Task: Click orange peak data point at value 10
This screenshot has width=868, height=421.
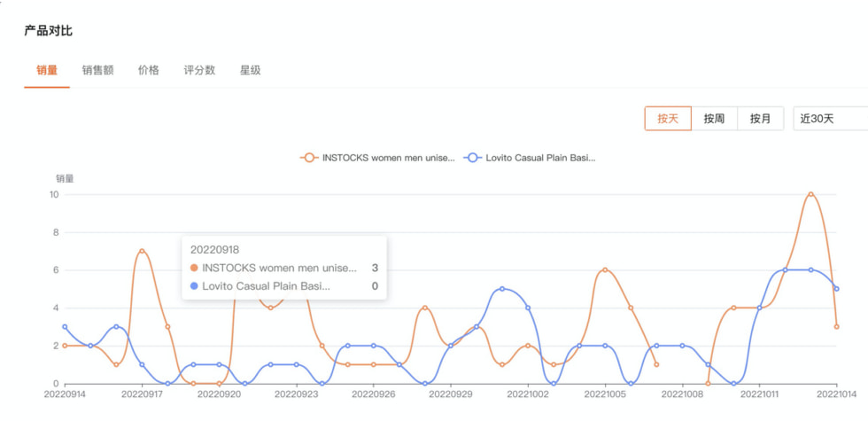Action: 810,194
